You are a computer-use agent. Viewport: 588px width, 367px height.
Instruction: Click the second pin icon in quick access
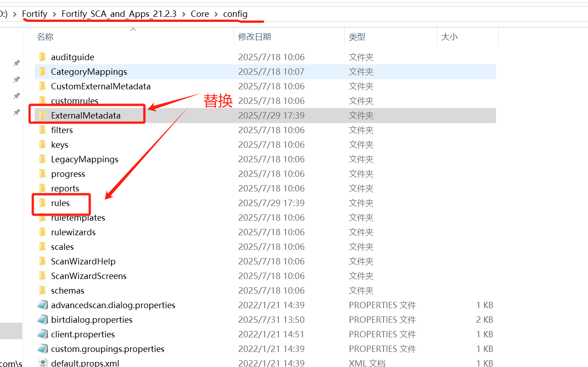tap(16, 79)
